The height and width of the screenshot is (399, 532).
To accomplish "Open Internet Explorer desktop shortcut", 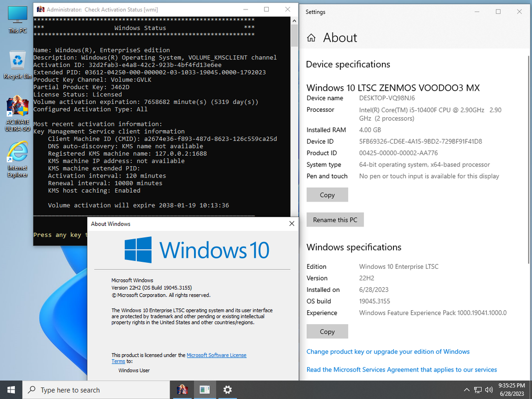I will point(17,160).
